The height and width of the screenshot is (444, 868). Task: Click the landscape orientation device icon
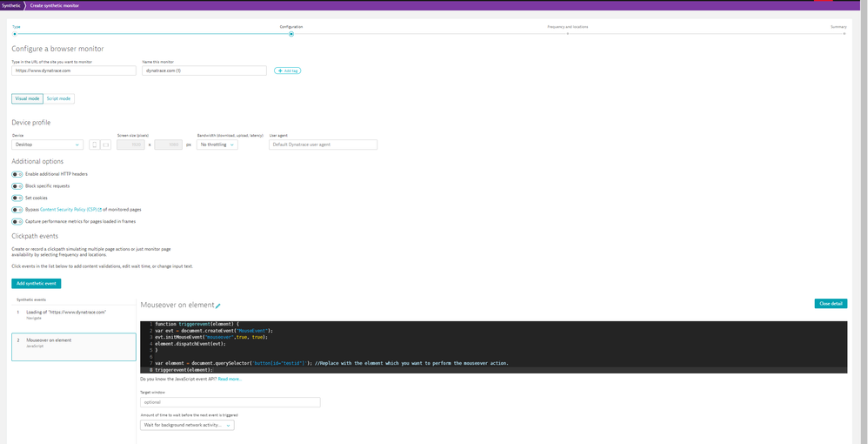click(106, 145)
